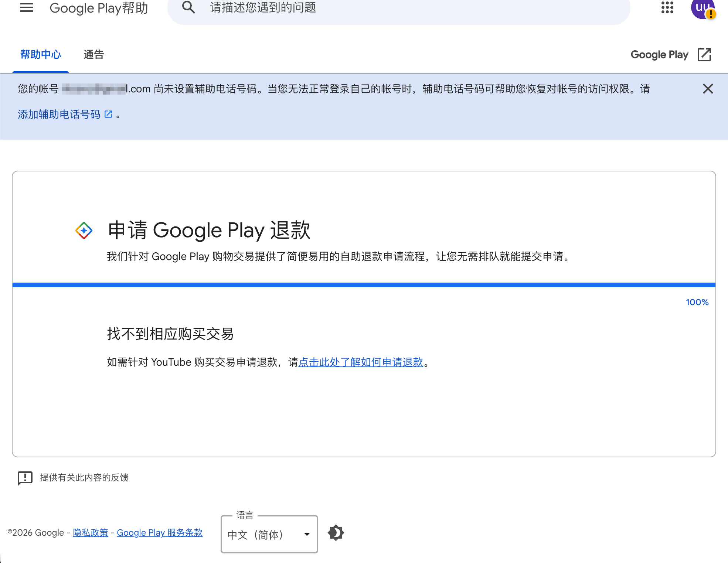Open the Google apps grid
Image resolution: width=728 pixels, height=563 pixels.
pyautogui.click(x=667, y=7)
